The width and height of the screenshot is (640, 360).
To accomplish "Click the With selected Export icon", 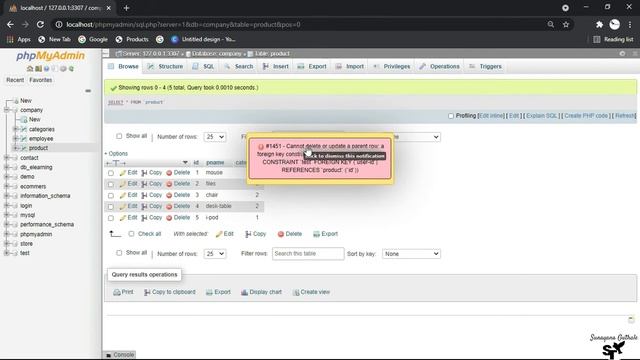I will [316, 234].
